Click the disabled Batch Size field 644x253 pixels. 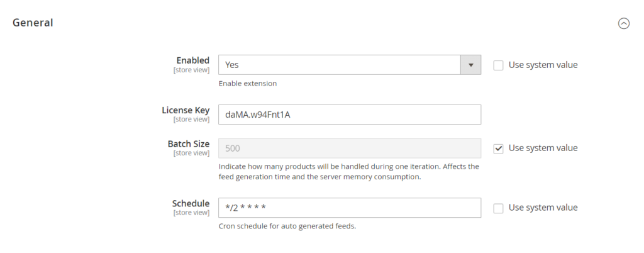click(349, 149)
